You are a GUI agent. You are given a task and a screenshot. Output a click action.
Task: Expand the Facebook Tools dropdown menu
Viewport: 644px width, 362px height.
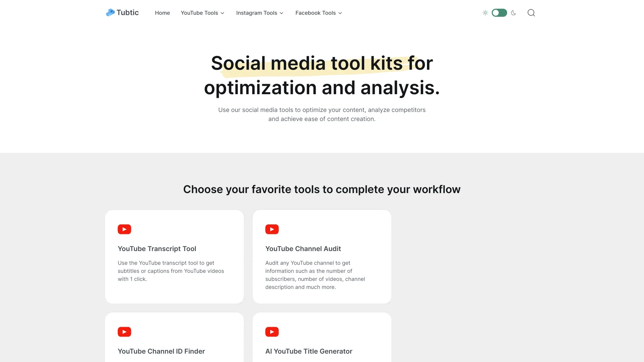[x=318, y=13]
